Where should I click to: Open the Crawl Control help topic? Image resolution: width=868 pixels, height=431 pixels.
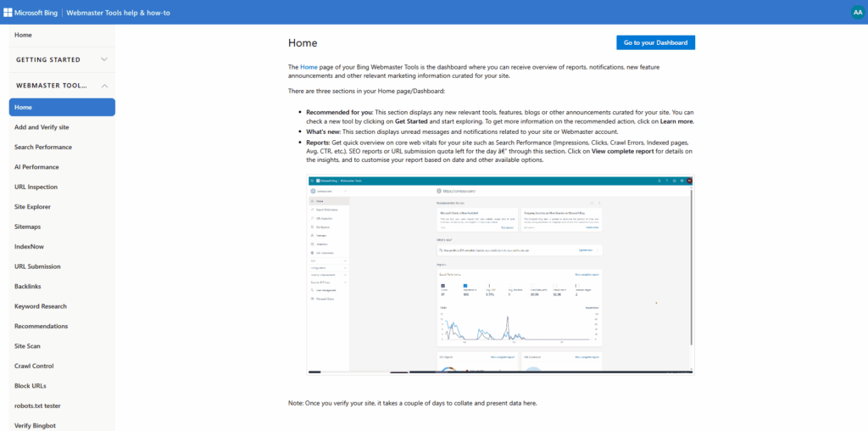[x=34, y=366]
